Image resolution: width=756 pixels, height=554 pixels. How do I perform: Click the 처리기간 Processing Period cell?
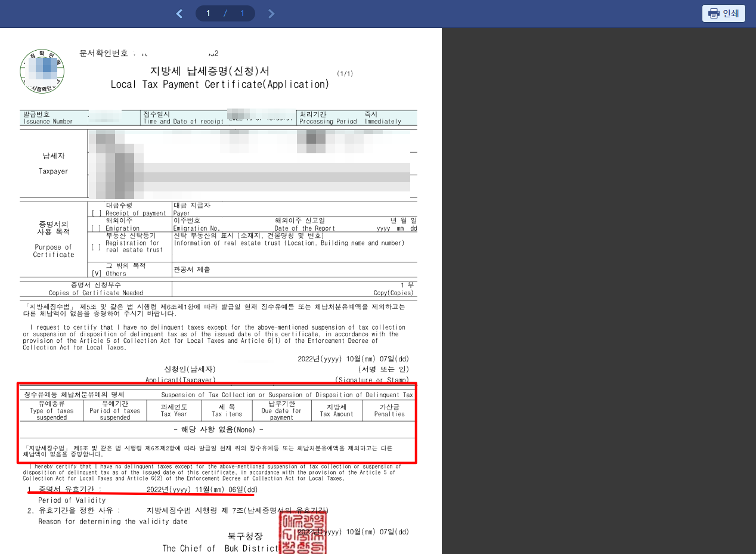point(328,117)
